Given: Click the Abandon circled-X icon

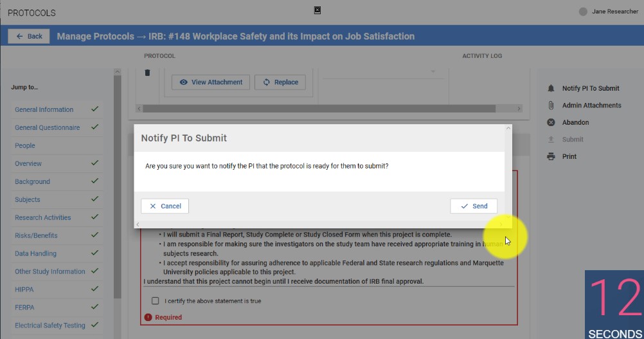Looking at the screenshot, I should pyautogui.click(x=551, y=122).
